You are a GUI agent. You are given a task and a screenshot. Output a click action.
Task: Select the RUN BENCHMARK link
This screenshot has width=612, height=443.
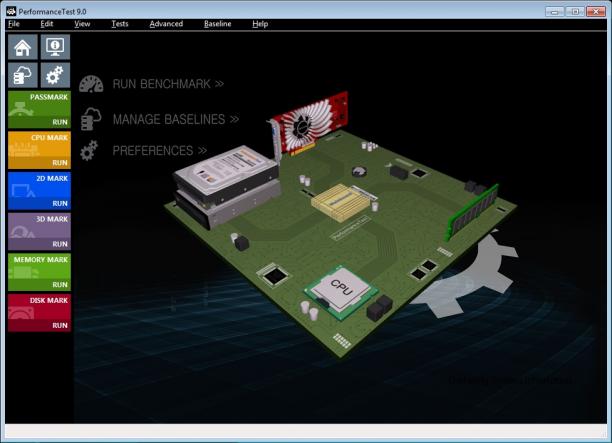(168, 84)
